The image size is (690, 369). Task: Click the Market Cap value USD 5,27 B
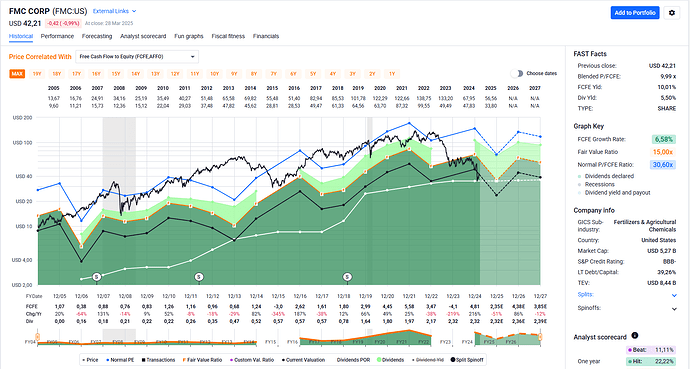click(661, 251)
